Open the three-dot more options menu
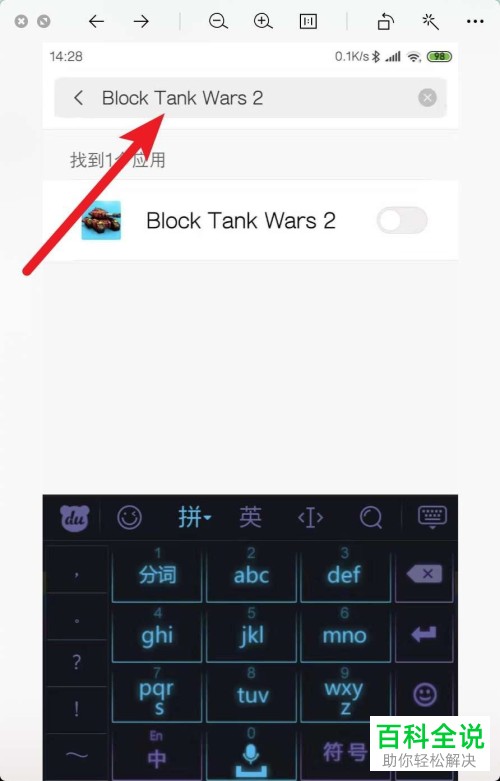 475,21
